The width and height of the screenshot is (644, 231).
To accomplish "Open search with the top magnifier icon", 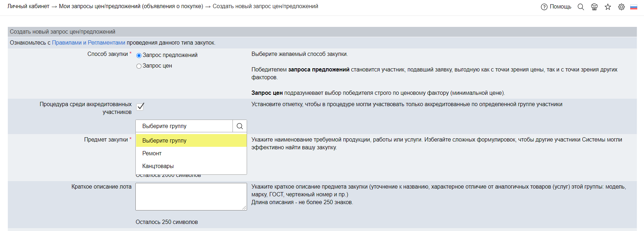I will point(581,7).
